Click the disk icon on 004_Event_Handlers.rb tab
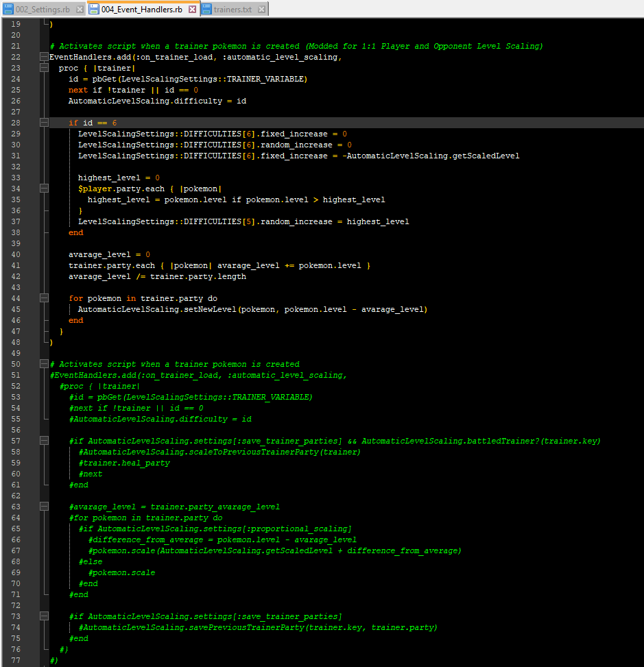 click(94, 10)
